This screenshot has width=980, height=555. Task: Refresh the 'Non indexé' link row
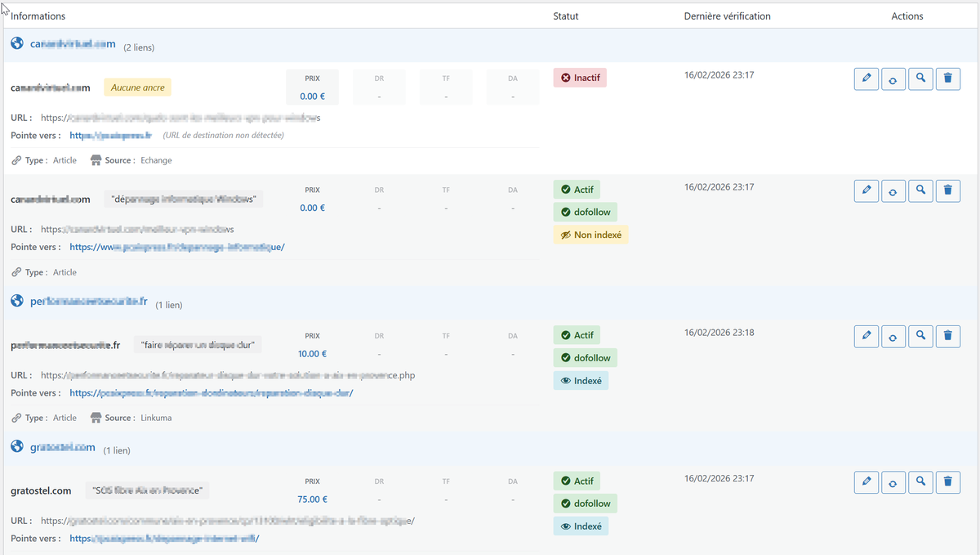893,190
